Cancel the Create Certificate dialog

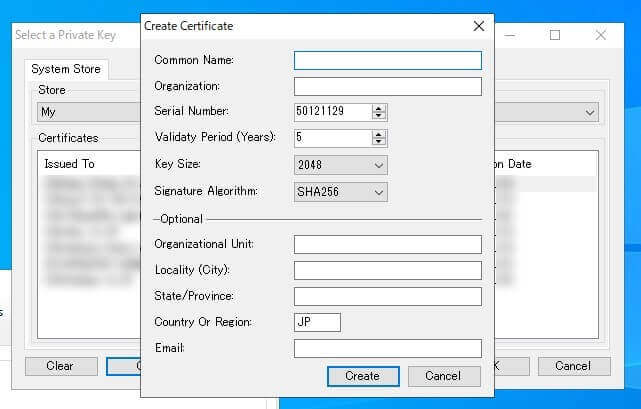tap(444, 376)
